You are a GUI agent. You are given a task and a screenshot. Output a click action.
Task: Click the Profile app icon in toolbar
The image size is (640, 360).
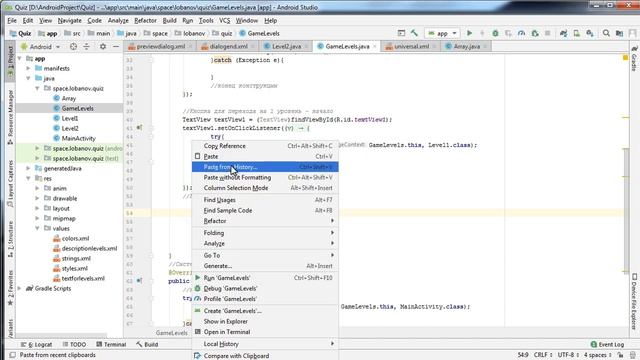pos(521,33)
